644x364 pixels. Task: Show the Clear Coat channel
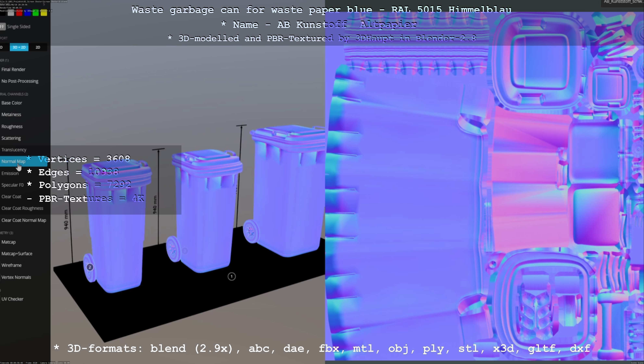(x=11, y=197)
